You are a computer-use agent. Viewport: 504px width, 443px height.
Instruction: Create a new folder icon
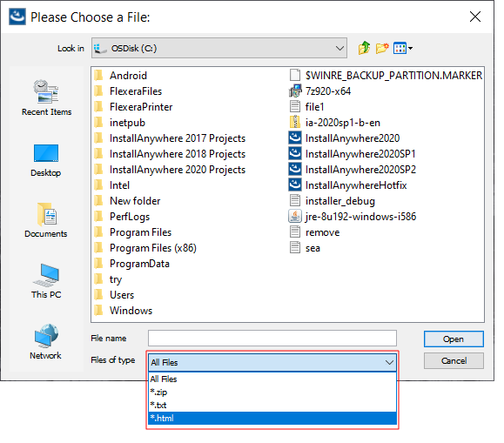(382, 48)
